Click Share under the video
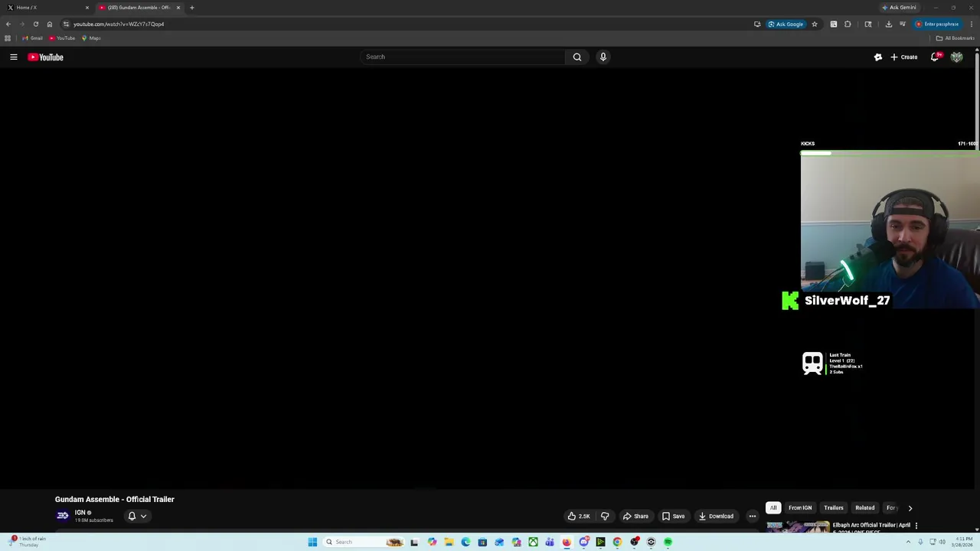980x551 pixels. tap(635, 516)
